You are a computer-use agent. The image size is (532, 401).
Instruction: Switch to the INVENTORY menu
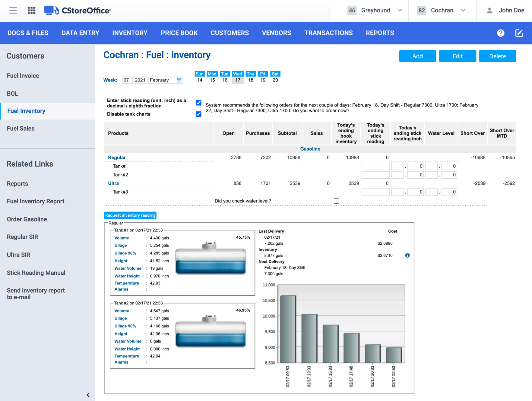[130, 33]
